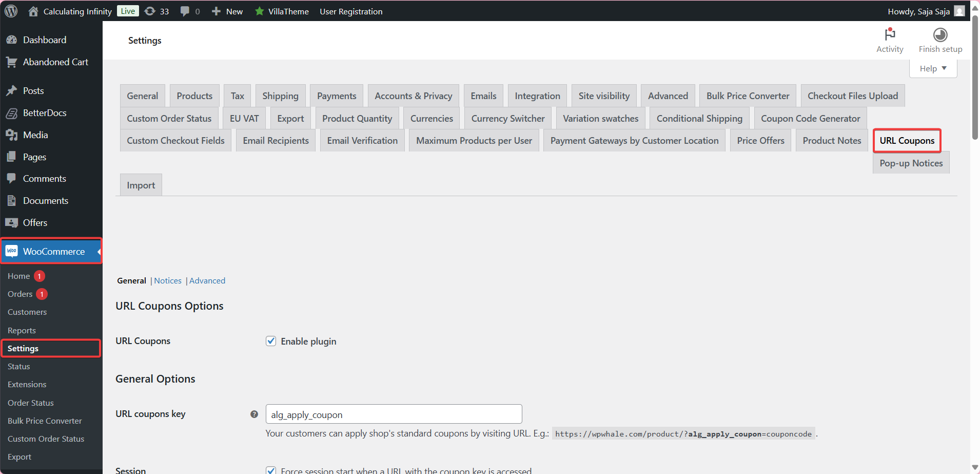Click the WooCommerce Woo icon
The width and height of the screenshot is (980, 474).
[x=11, y=251]
